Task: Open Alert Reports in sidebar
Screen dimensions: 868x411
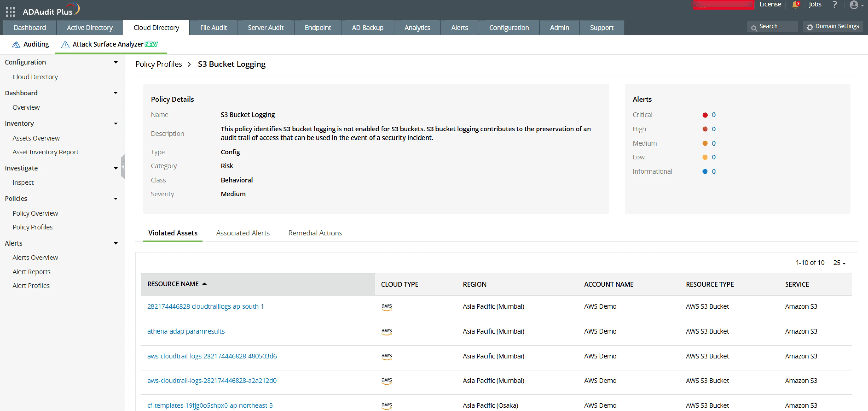Action: point(31,272)
